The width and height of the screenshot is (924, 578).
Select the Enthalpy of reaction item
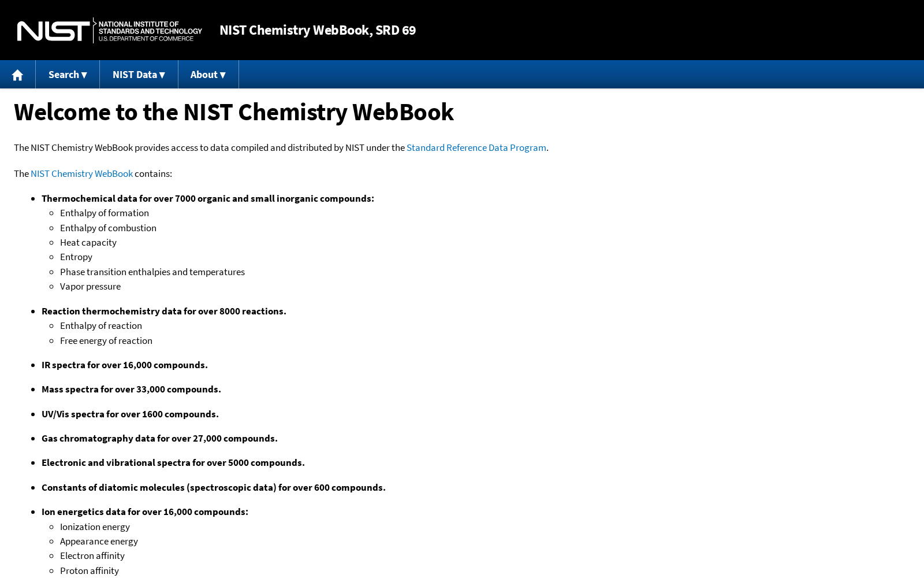tap(101, 325)
